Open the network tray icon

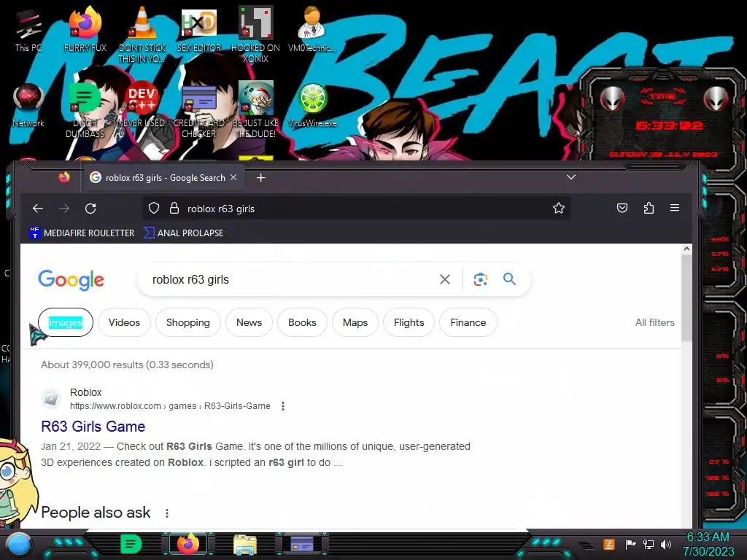(x=649, y=544)
